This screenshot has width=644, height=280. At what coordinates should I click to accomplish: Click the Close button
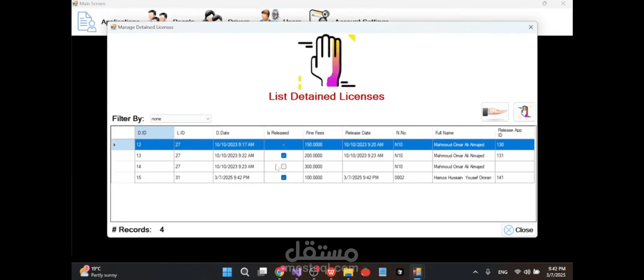point(519,230)
